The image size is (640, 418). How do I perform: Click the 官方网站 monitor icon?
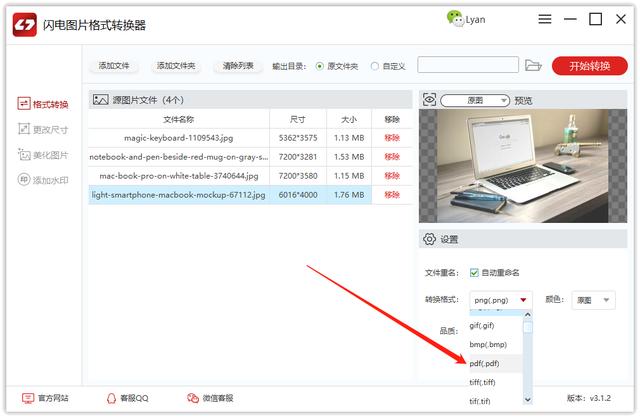pyautogui.click(x=28, y=398)
